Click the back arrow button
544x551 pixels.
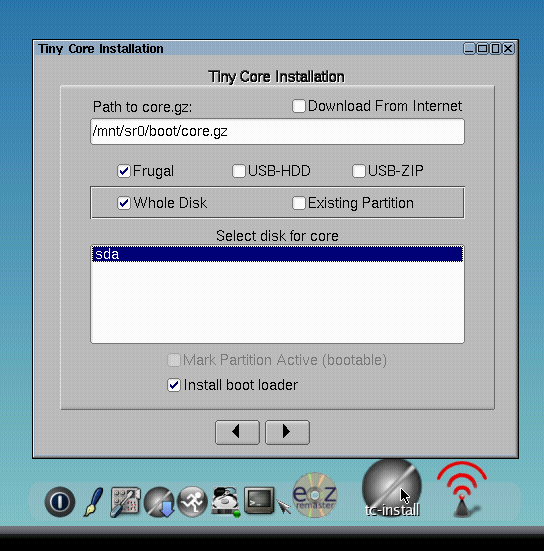point(237,432)
